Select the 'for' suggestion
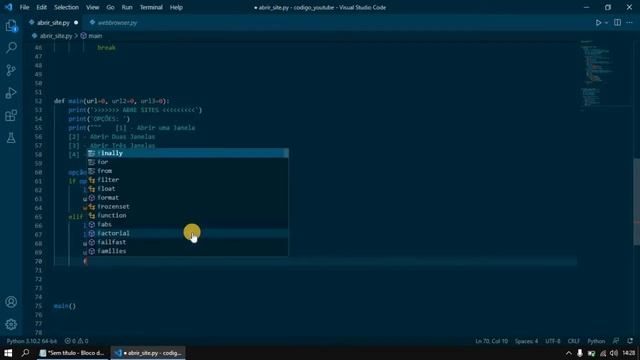 pyautogui.click(x=188, y=162)
